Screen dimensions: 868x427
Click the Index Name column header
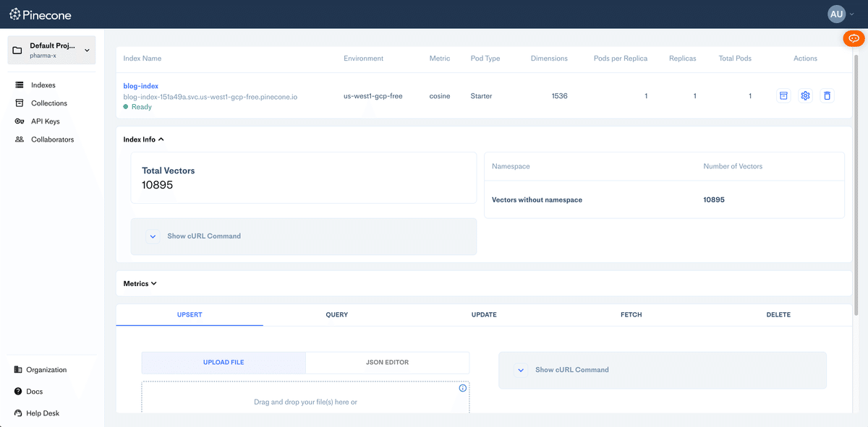[x=142, y=59]
